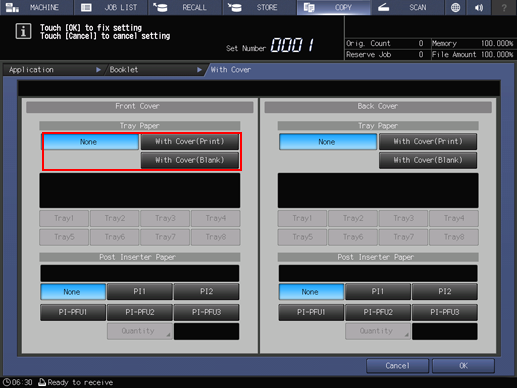Select With Cover(Blank) for Front Cover
The width and height of the screenshot is (517, 388).
(189, 160)
